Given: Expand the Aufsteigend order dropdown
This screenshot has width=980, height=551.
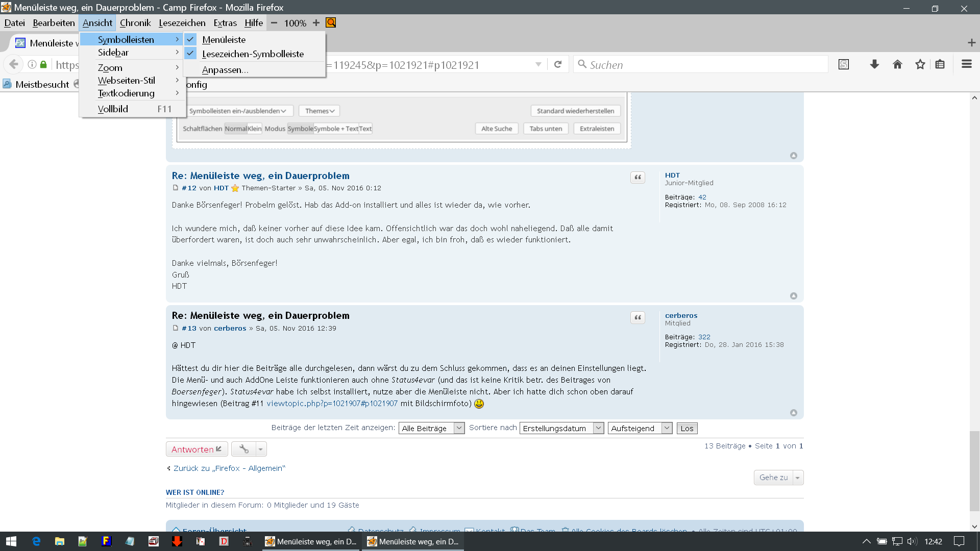Looking at the screenshot, I should [x=640, y=429].
